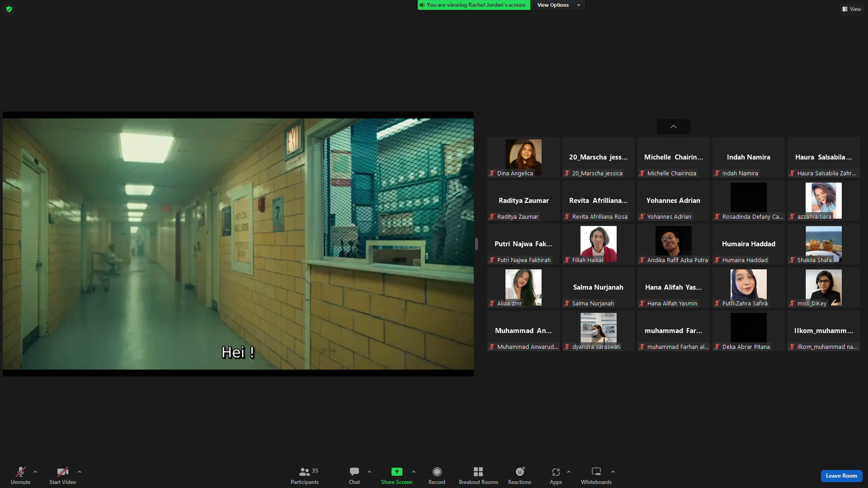Open the View layout menu
This screenshot has height=488, width=868.
point(852,9)
